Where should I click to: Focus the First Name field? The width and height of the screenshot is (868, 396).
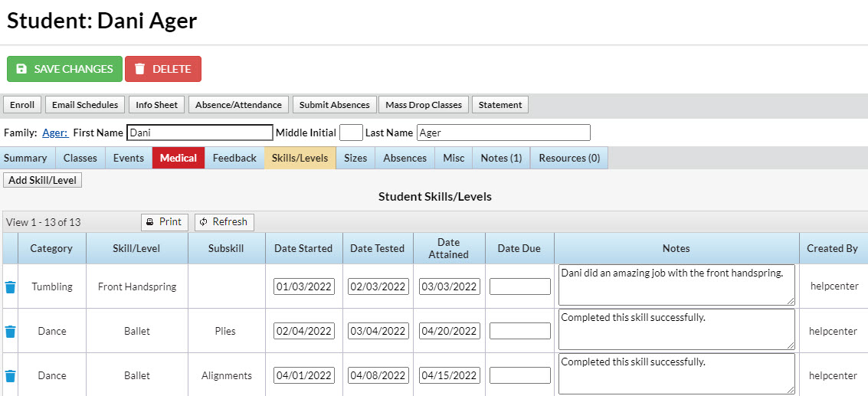click(200, 133)
